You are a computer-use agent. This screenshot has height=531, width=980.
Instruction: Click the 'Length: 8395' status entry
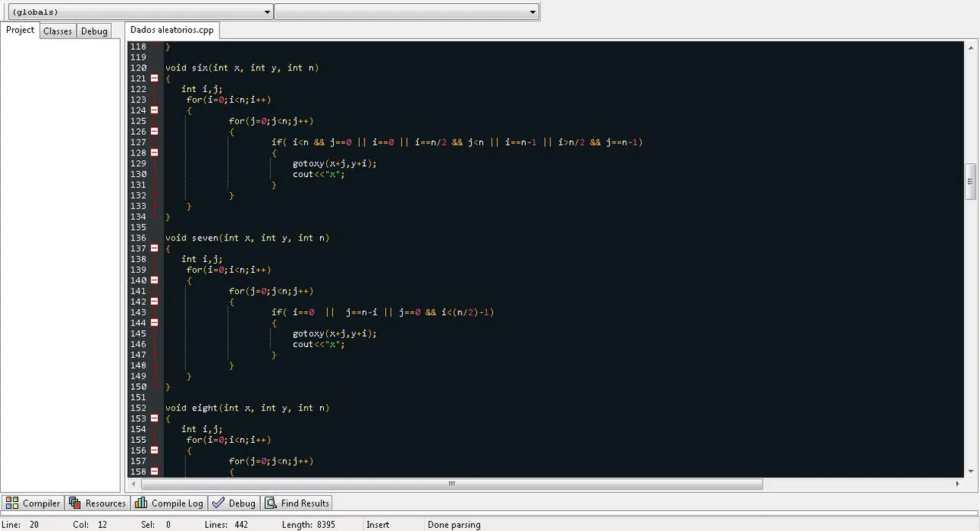[307, 525]
